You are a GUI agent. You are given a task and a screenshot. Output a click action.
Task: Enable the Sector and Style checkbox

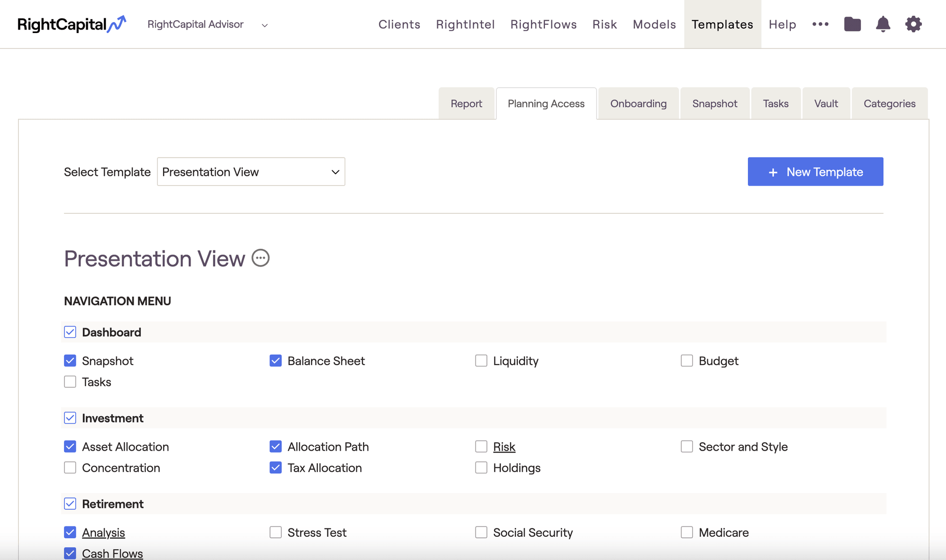coord(687,447)
